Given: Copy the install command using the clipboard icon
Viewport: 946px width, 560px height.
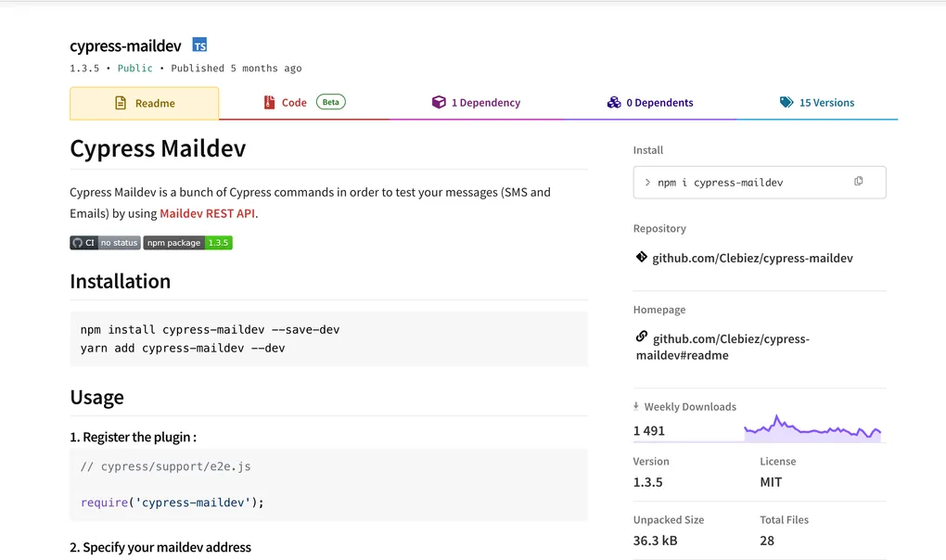Looking at the screenshot, I should 858,182.
